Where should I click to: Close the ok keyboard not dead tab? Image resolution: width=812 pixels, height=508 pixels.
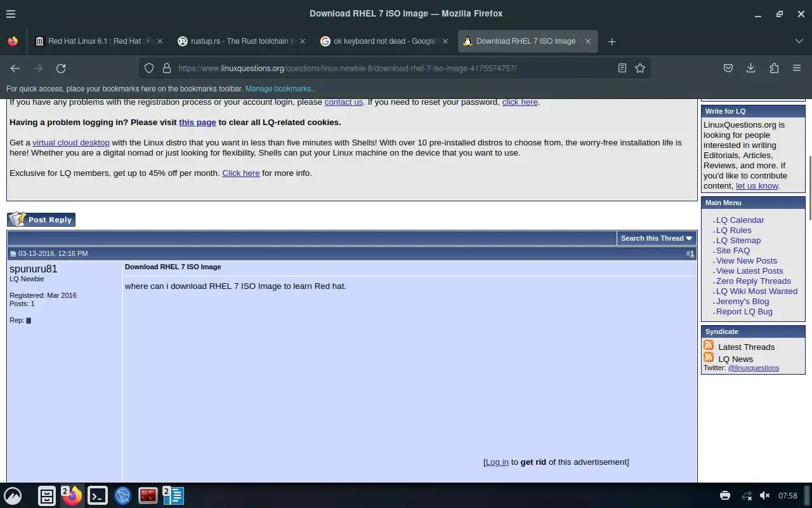[x=445, y=41]
